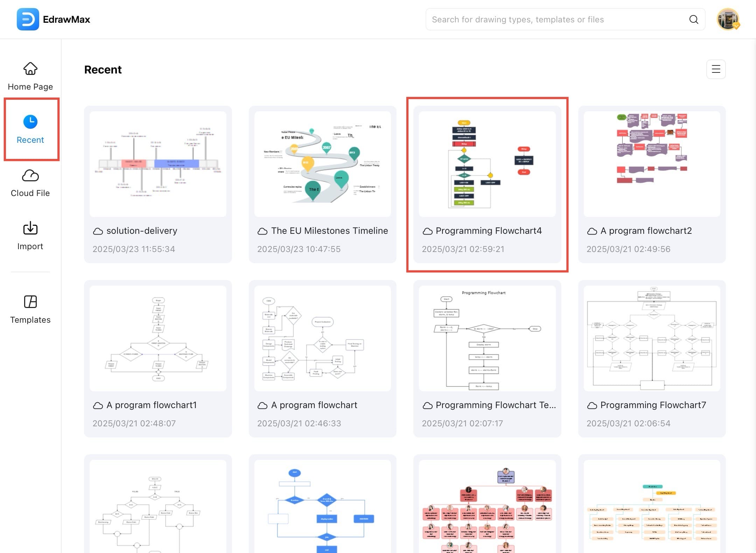Screen dimensions: 756x553
Task: Open The EU Milestones Timeline thumbnail
Action: click(322, 164)
